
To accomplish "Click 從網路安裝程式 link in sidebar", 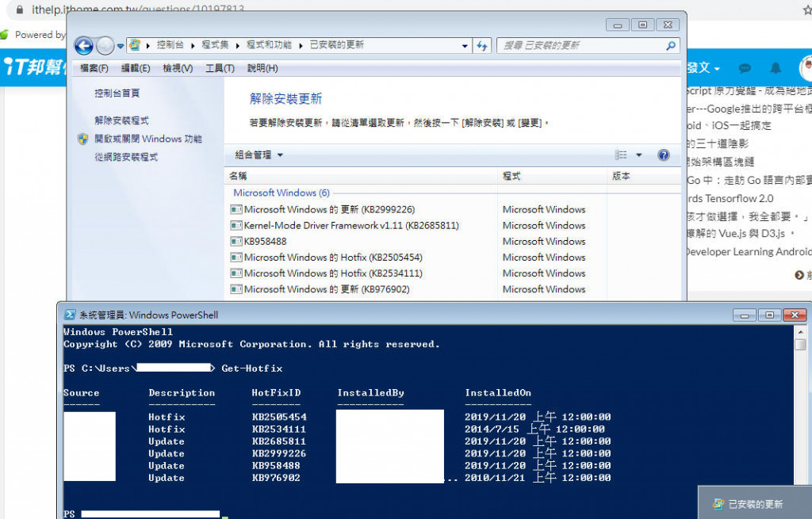I will pyautogui.click(x=126, y=157).
